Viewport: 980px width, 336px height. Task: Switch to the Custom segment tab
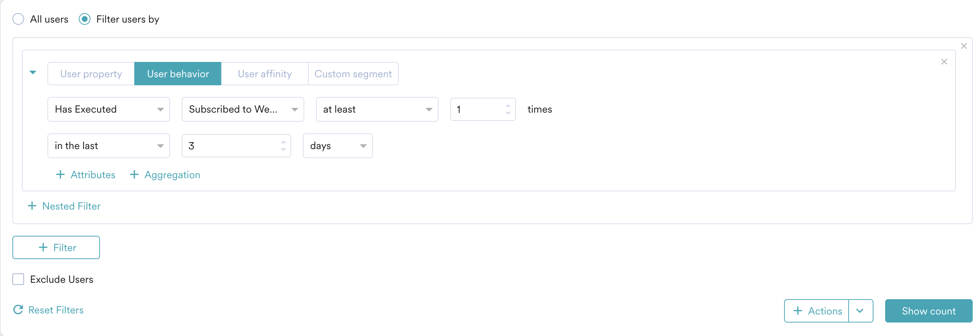click(353, 74)
